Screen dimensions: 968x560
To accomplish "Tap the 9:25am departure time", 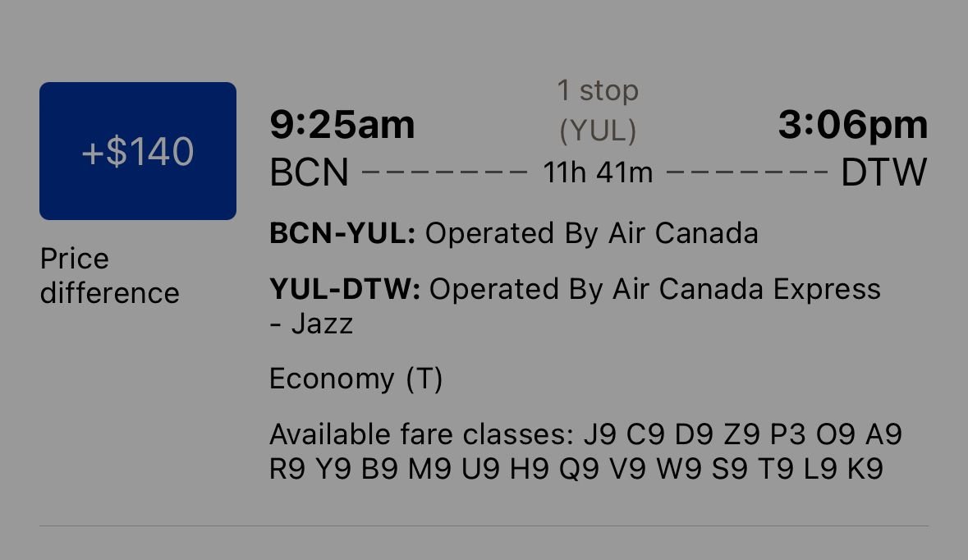I will click(x=342, y=125).
